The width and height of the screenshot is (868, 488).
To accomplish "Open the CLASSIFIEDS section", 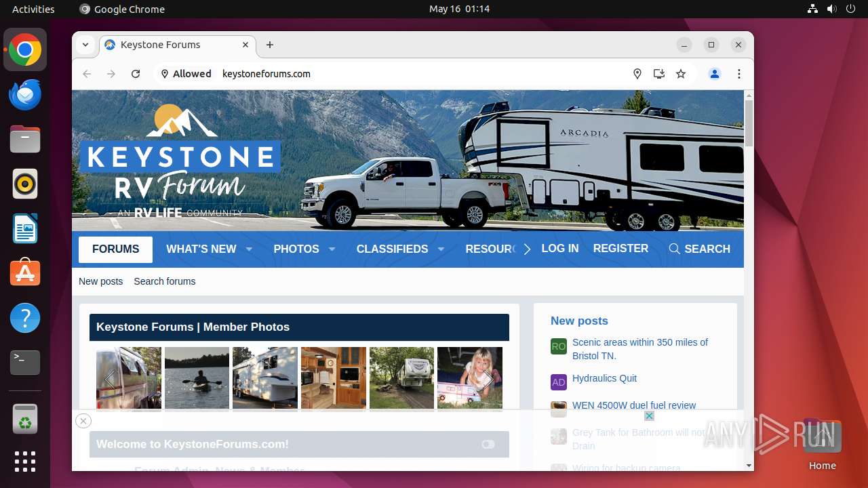I will click(x=392, y=249).
